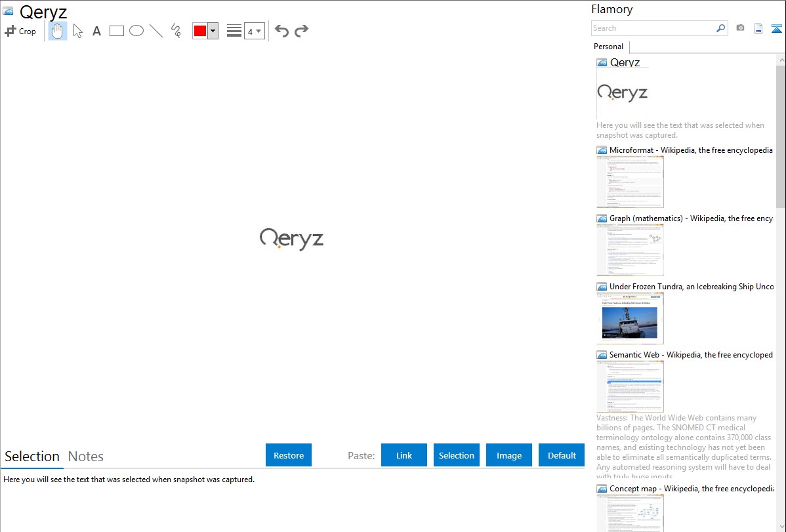Open the line width dropdown showing 4
Image resolution: width=786 pixels, height=532 pixels.
click(255, 31)
